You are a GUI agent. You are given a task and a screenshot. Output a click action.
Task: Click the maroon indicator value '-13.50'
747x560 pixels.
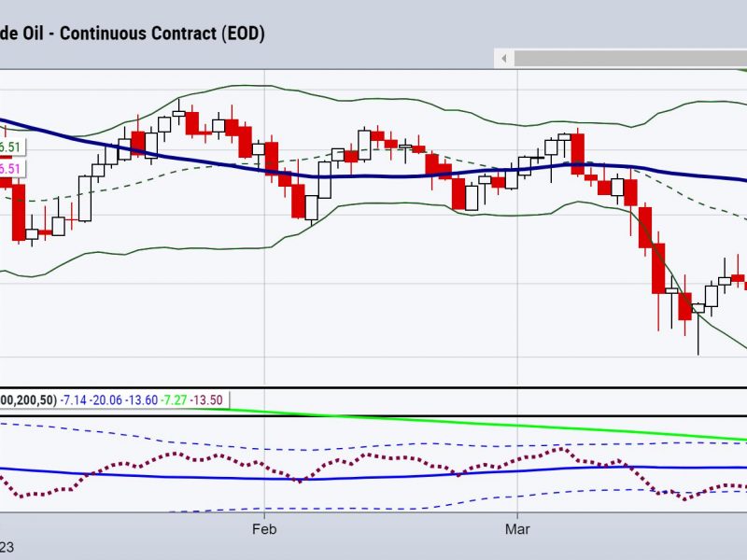click(x=206, y=400)
